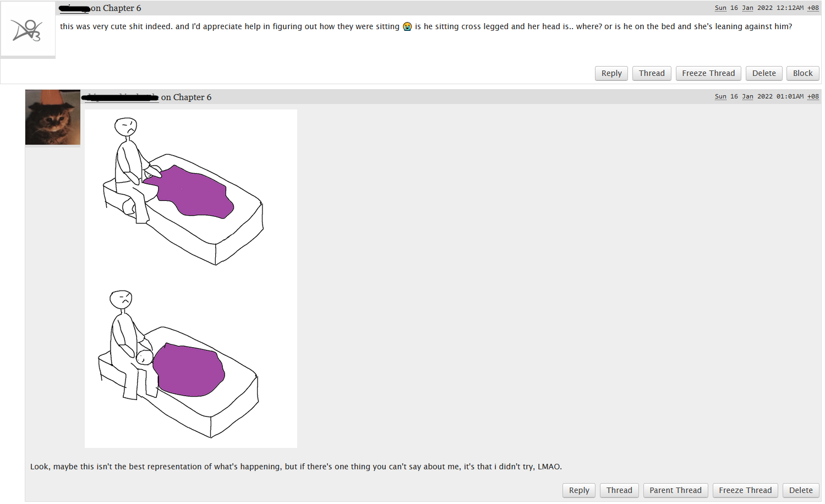The width and height of the screenshot is (825, 504).
Task: Click the lower drawing's stick figure head
Action: [x=121, y=299]
